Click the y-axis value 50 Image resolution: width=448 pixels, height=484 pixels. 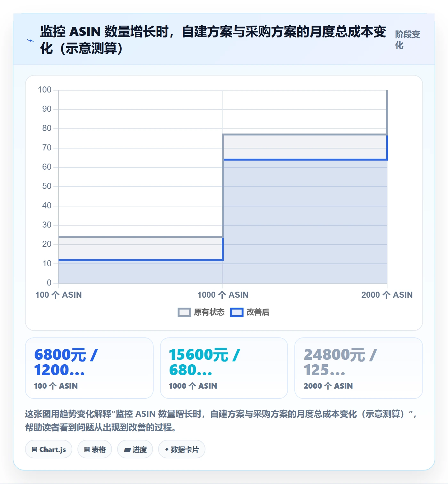click(x=47, y=186)
